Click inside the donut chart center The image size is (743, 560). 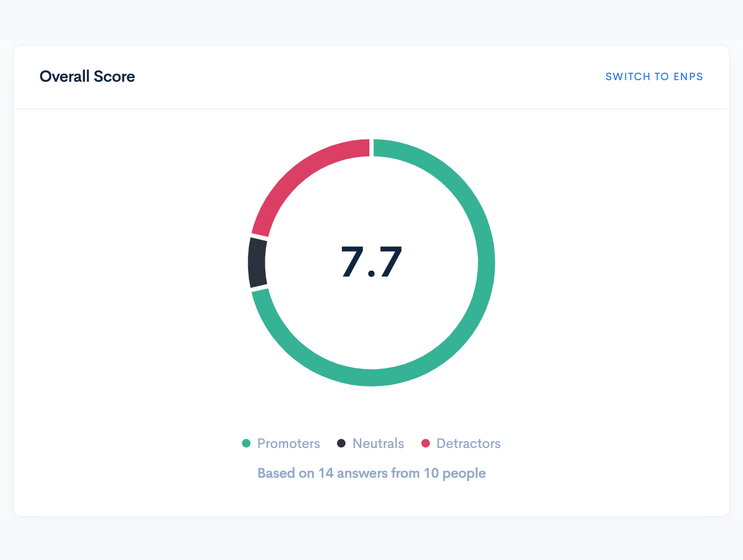click(371, 261)
